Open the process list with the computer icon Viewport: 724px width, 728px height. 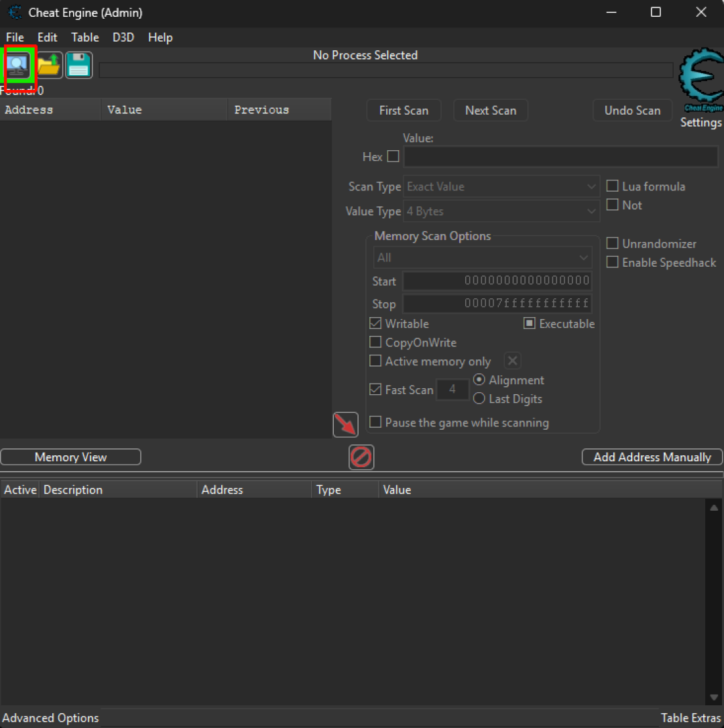[x=17, y=66]
